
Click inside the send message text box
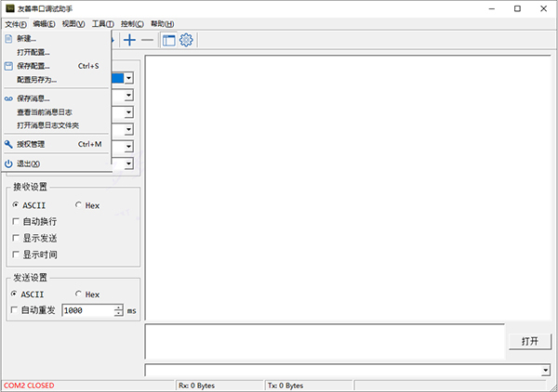[325, 342]
